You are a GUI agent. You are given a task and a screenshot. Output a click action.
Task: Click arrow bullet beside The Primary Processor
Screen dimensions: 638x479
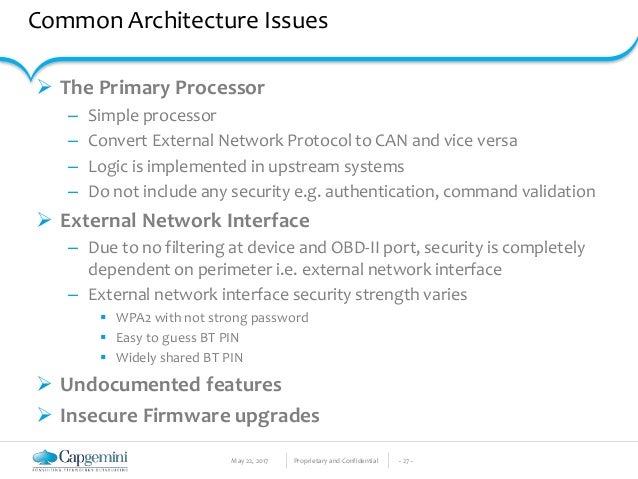tap(44, 87)
